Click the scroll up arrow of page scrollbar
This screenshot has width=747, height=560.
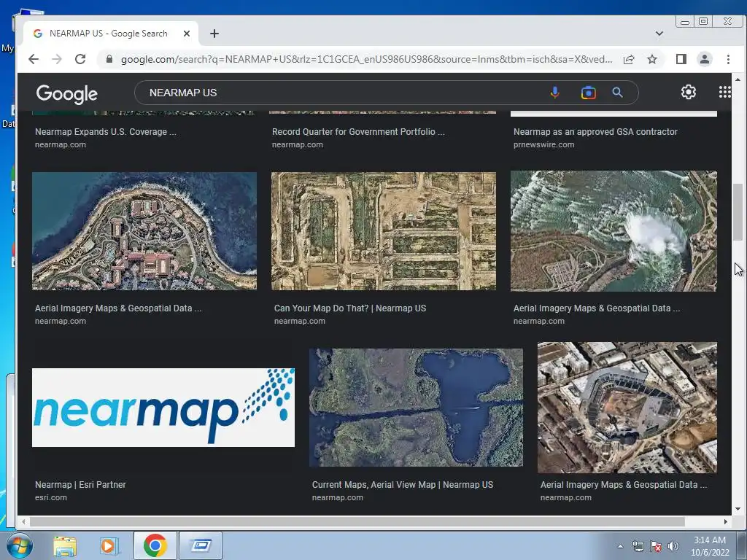pos(738,79)
